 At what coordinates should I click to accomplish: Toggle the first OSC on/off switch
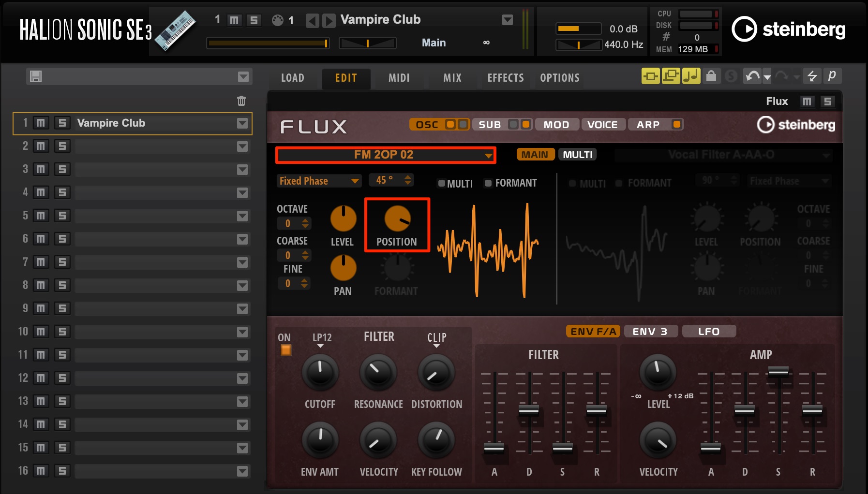coord(450,124)
